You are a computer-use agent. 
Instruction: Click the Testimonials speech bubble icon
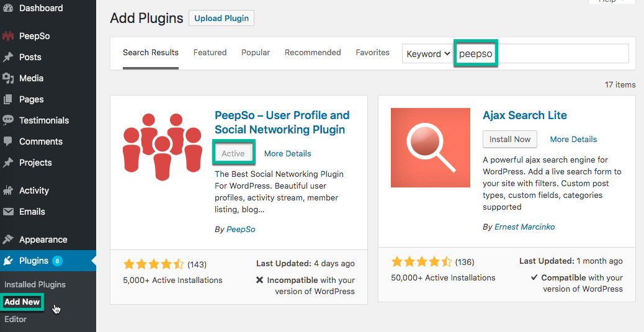point(8,120)
